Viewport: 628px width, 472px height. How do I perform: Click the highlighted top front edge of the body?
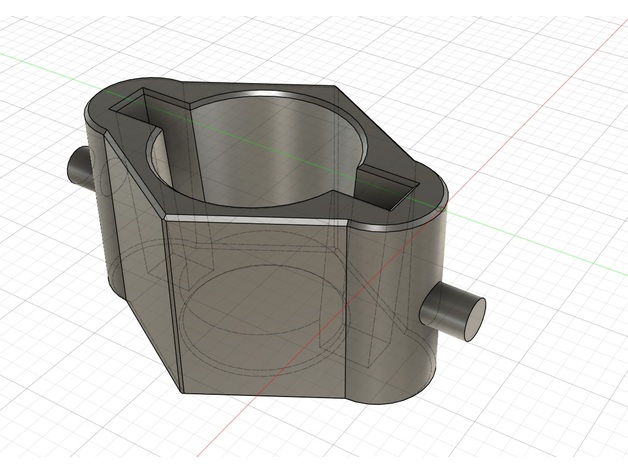260,220
